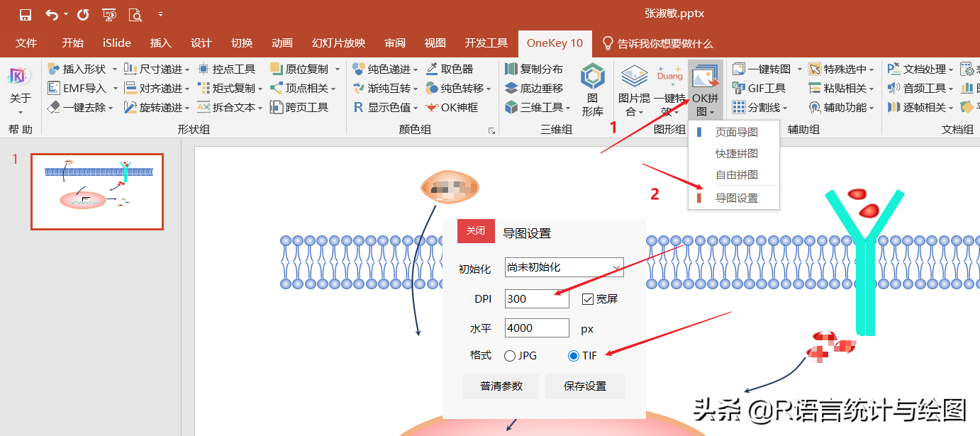Click the DPI input field
Image resolution: width=980 pixels, height=436 pixels.
click(537, 298)
